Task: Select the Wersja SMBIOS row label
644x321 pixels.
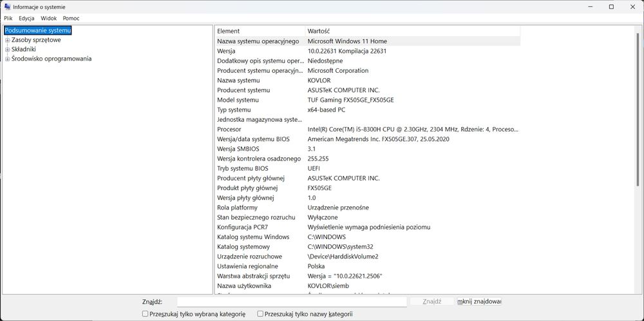Action: 238,149
